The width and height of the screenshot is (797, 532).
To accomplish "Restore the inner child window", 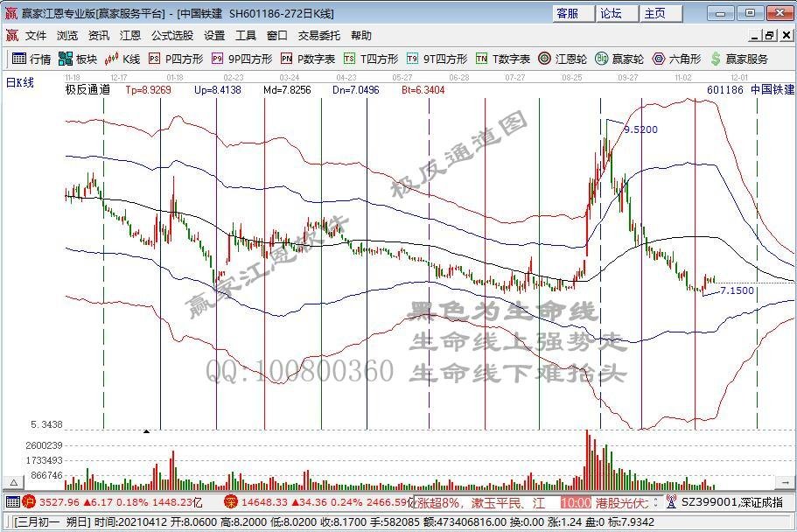I will [770, 36].
